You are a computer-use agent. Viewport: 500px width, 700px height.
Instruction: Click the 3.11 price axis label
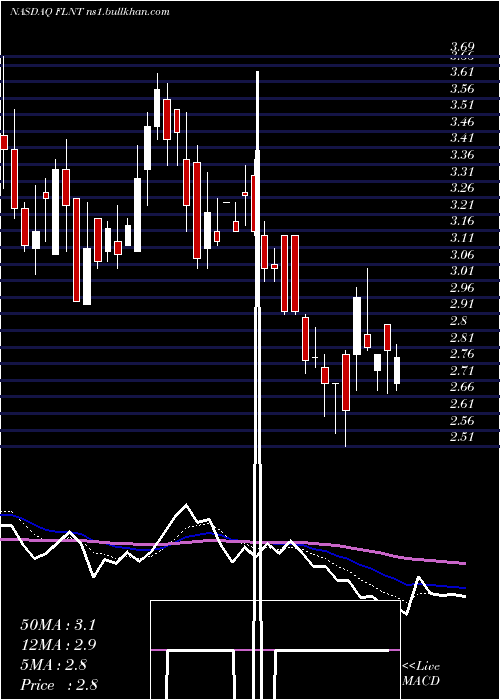tap(462, 238)
